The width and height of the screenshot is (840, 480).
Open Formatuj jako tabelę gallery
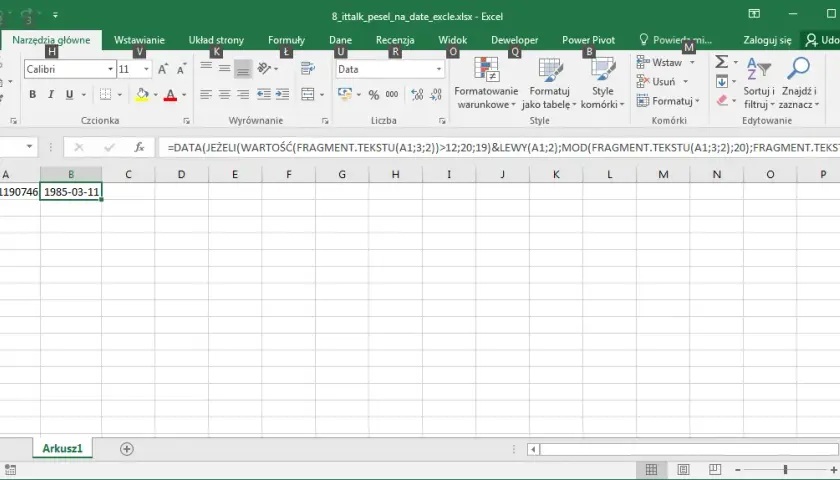pos(549,83)
